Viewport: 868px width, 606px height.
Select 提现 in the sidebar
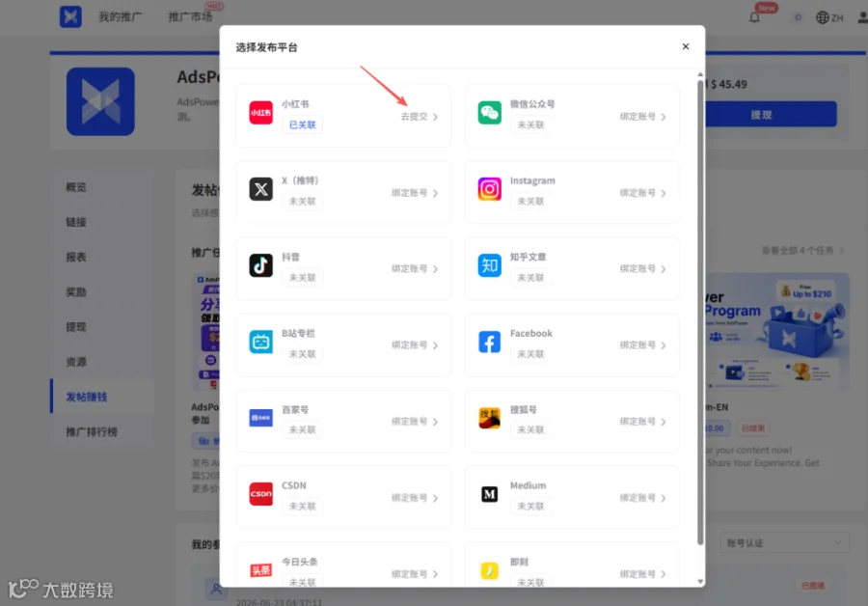coord(76,327)
